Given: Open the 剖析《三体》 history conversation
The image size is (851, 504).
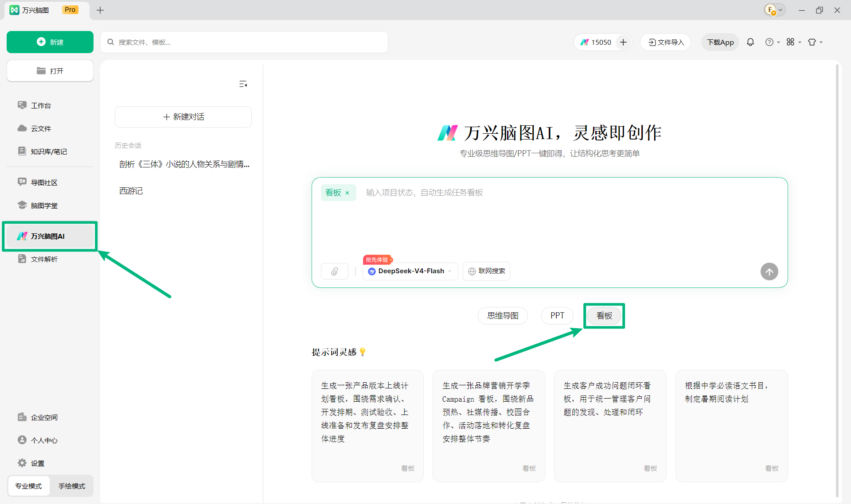Looking at the screenshot, I should (x=184, y=164).
